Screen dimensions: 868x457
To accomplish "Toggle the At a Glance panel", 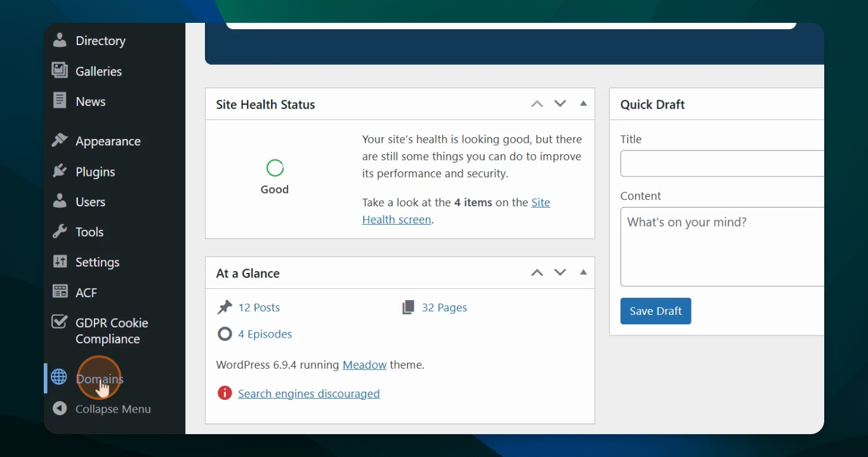I will (x=583, y=272).
